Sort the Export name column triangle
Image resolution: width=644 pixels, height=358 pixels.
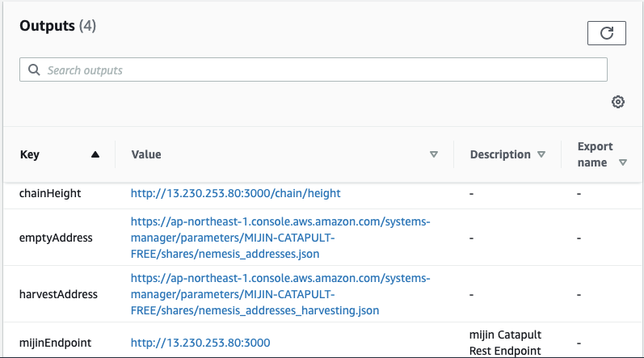tap(623, 162)
